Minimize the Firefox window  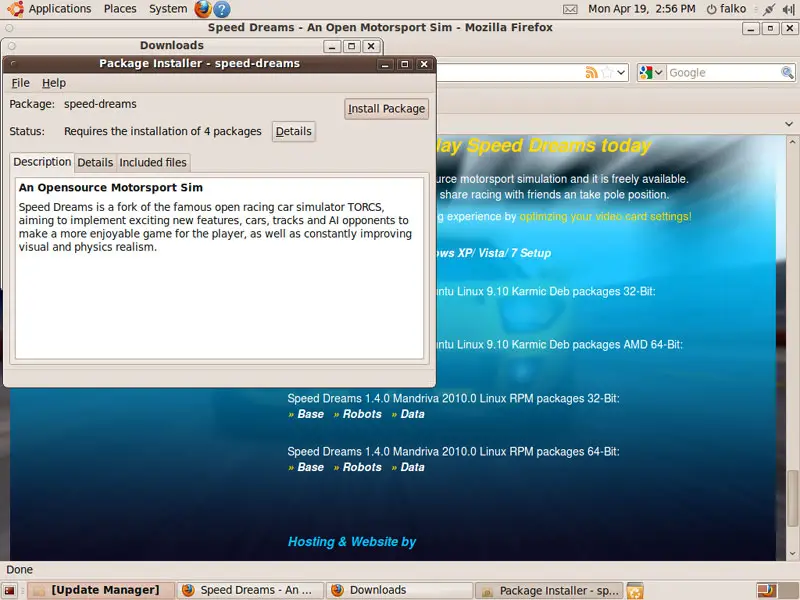click(x=751, y=28)
